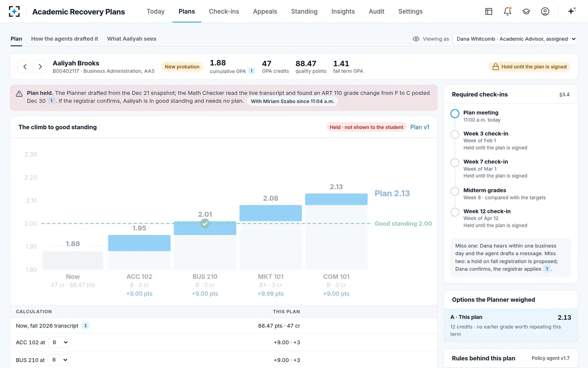
Task: Mark Week 7 check-in circle
Action: pos(455,163)
